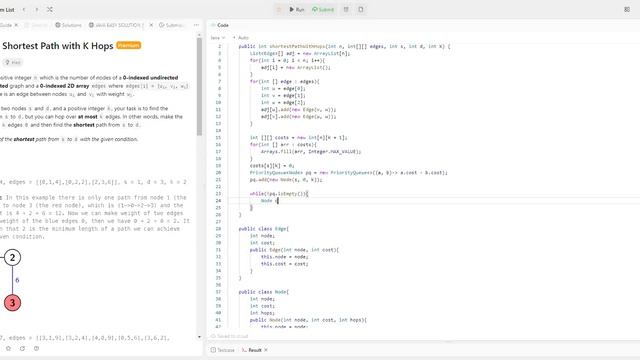Close the JAVA EASY SOLUTION tab
Image resolution: width=640 pixels, height=360 pixels.
point(151,25)
